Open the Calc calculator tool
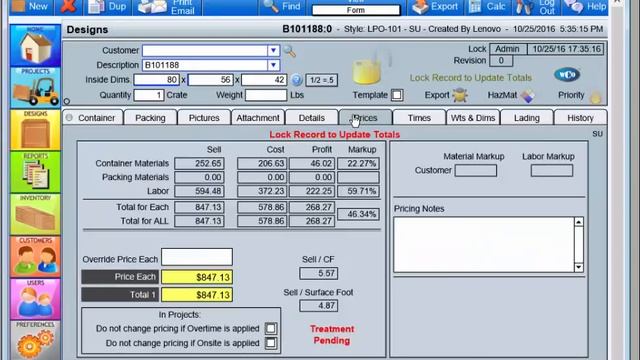 (488, 7)
